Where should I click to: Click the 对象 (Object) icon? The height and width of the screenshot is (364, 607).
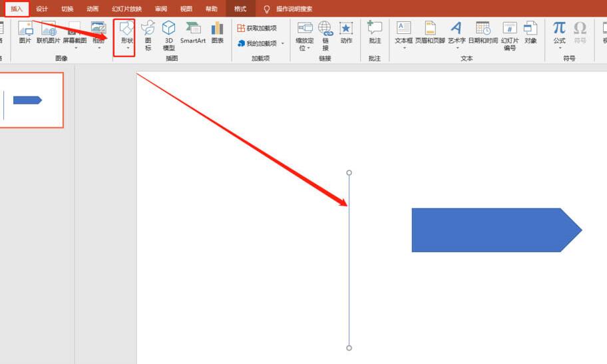tap(530, 32)
